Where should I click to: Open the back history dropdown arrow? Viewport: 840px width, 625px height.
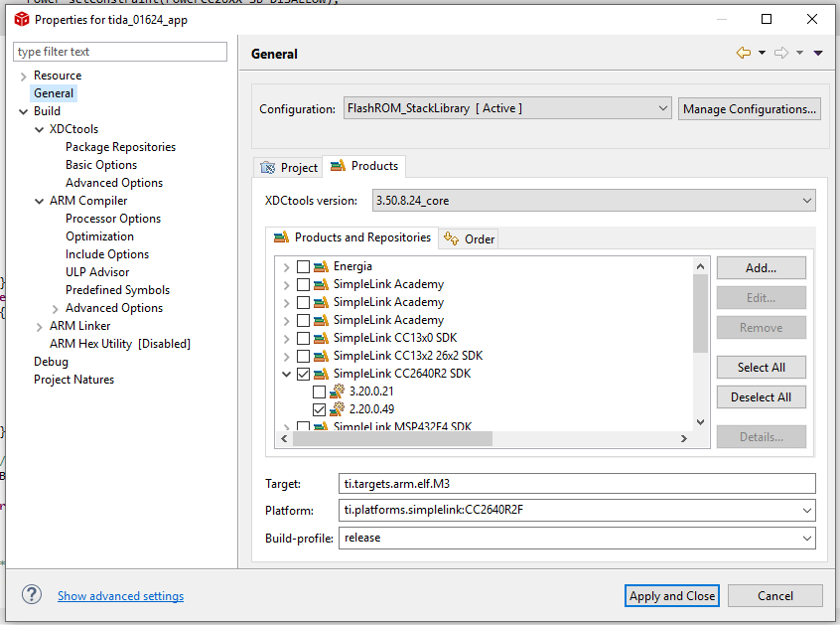762,53
